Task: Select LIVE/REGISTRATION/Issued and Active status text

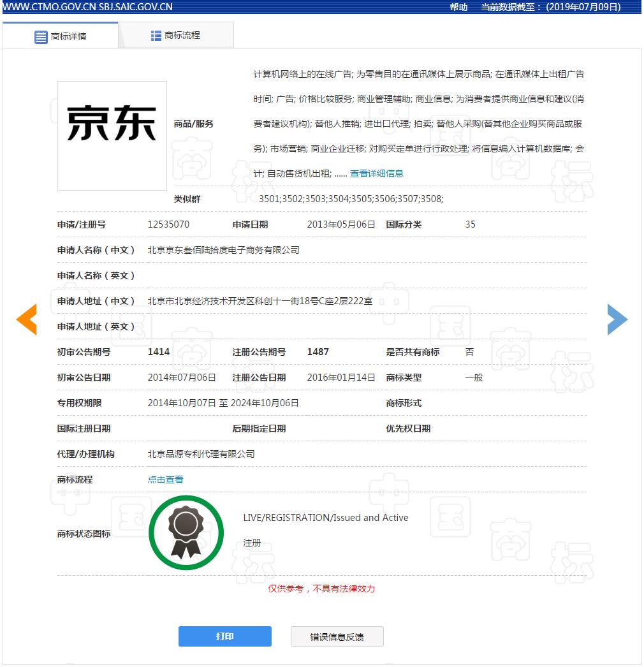Action: [326, 518]
